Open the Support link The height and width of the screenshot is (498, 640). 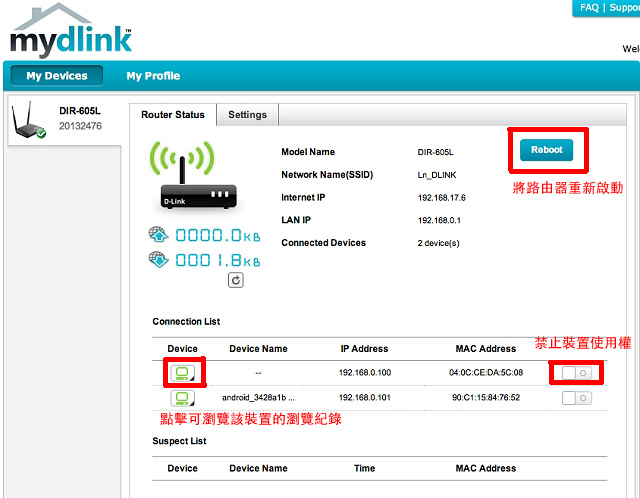click(x=624, y=7)
